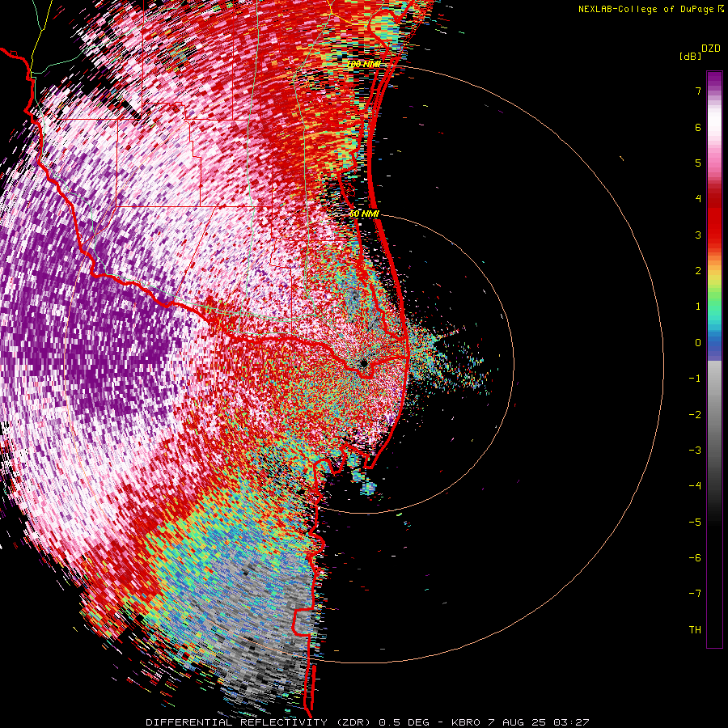The height and width of the screenshot is (728, 728).
Task: Click the 50 NMI range ring label
Action: point(365,214)
